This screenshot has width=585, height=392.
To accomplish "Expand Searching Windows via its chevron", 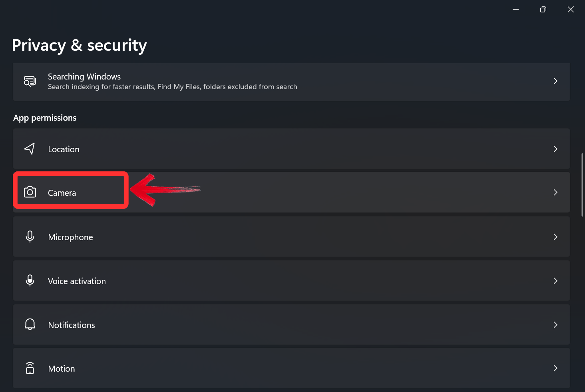I will [555, 81].
